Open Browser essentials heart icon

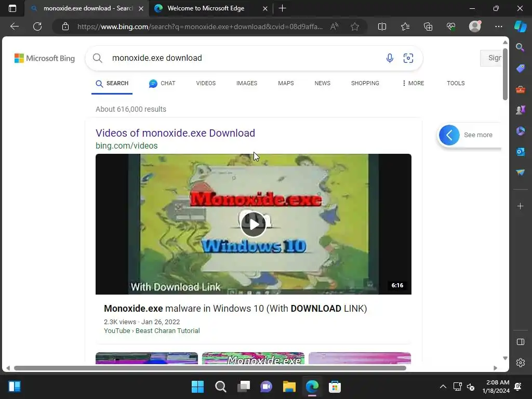[x=451, y=26]
